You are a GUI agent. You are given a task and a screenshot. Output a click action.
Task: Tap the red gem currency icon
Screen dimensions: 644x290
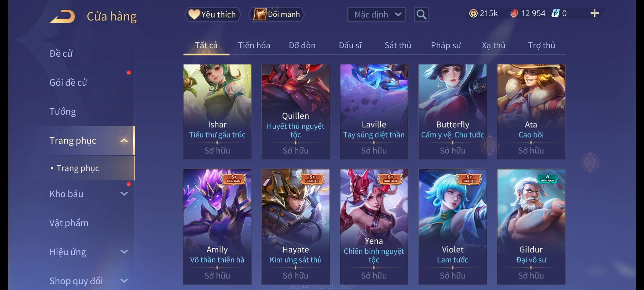pyautogui.click(x=514, y=13)
